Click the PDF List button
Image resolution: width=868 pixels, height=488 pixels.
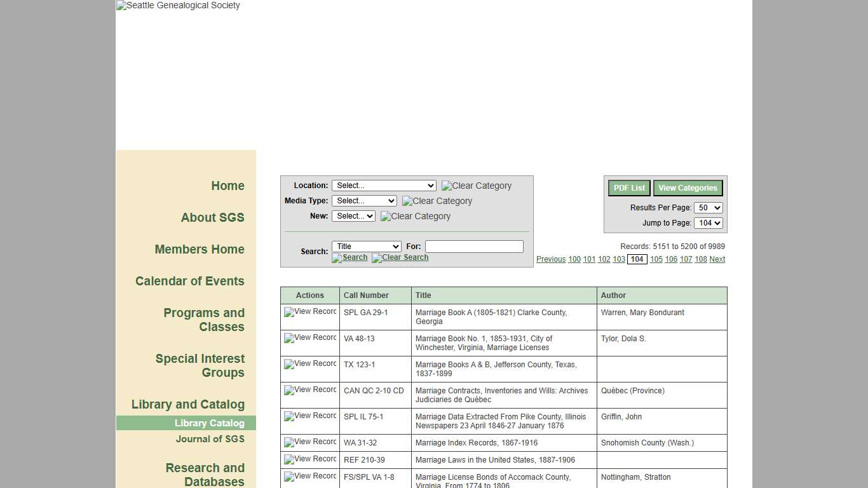628,187
